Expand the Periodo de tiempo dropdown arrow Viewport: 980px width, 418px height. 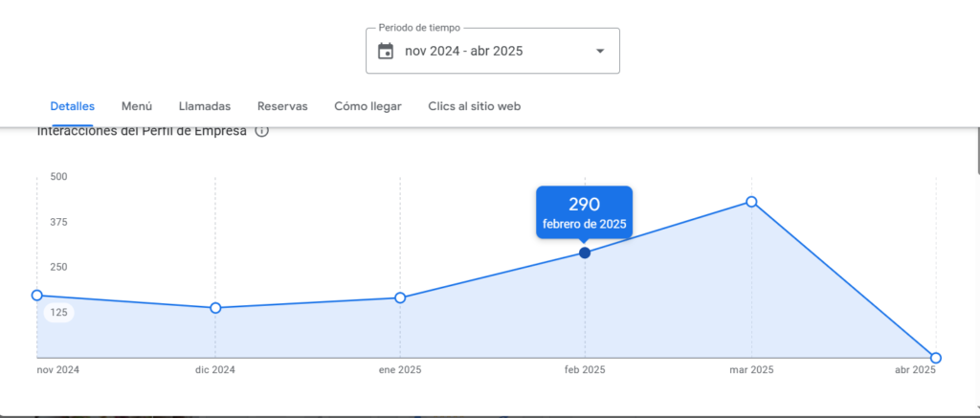(600, 51)
